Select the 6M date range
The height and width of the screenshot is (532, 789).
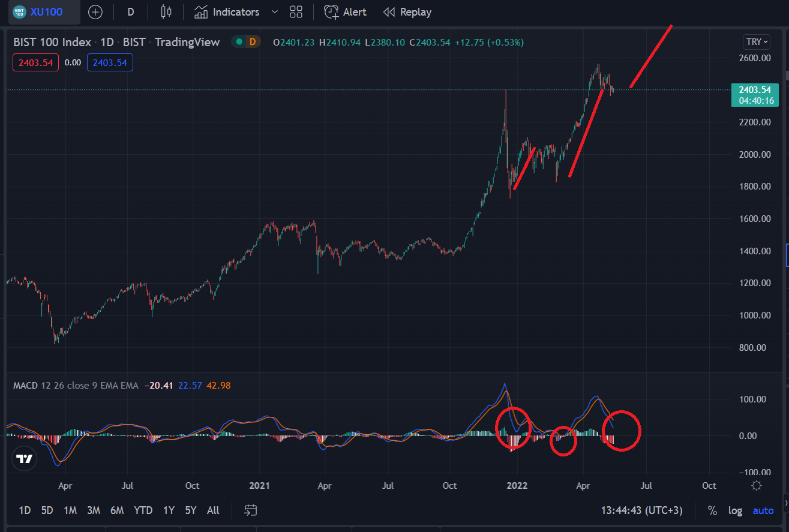pos(117,510)
